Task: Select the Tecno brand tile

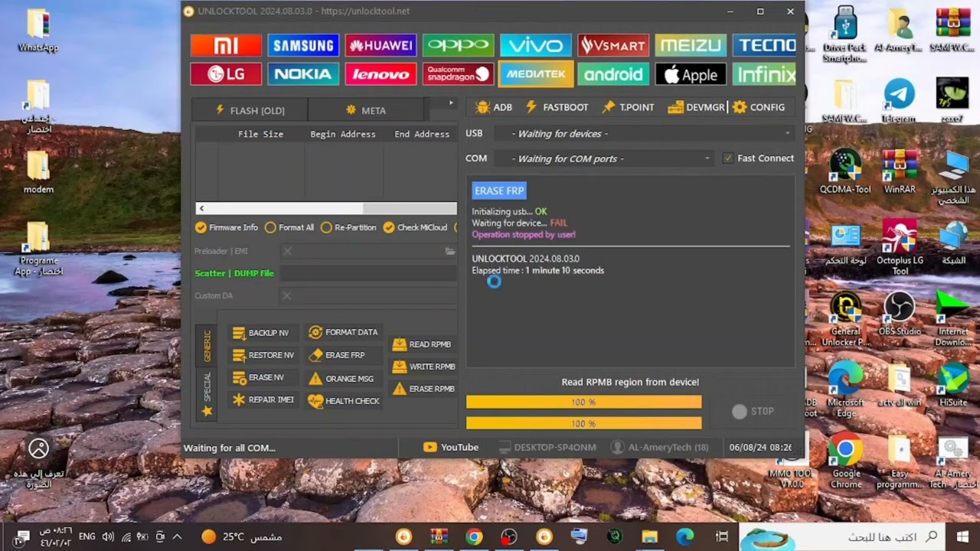Action: click(764, 45)
